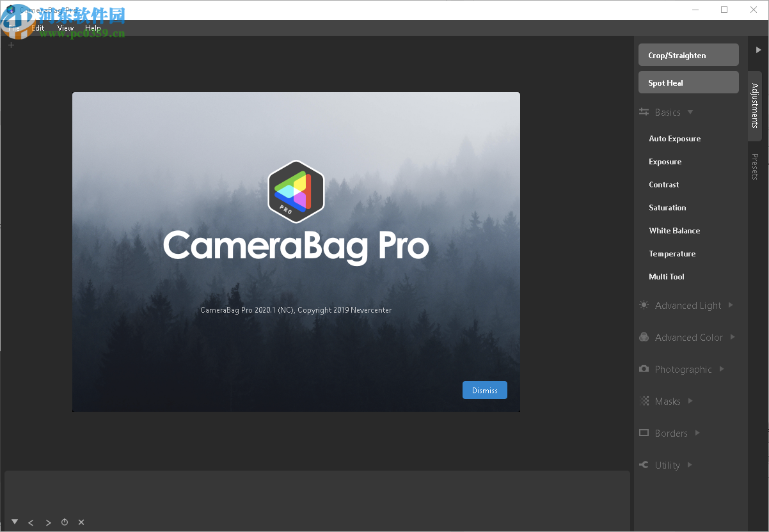
Task: Collapse the right panel with the top arrow
Action: tap(758, 49)
